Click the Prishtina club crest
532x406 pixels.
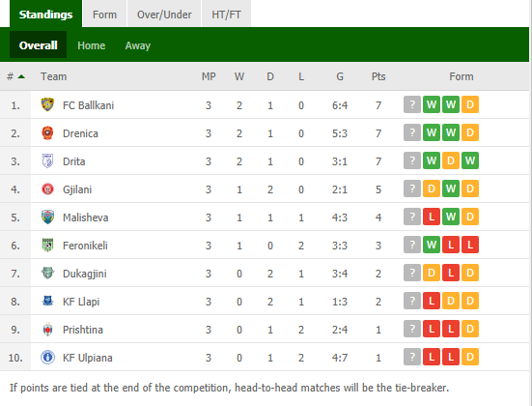[x=47, y=330]
